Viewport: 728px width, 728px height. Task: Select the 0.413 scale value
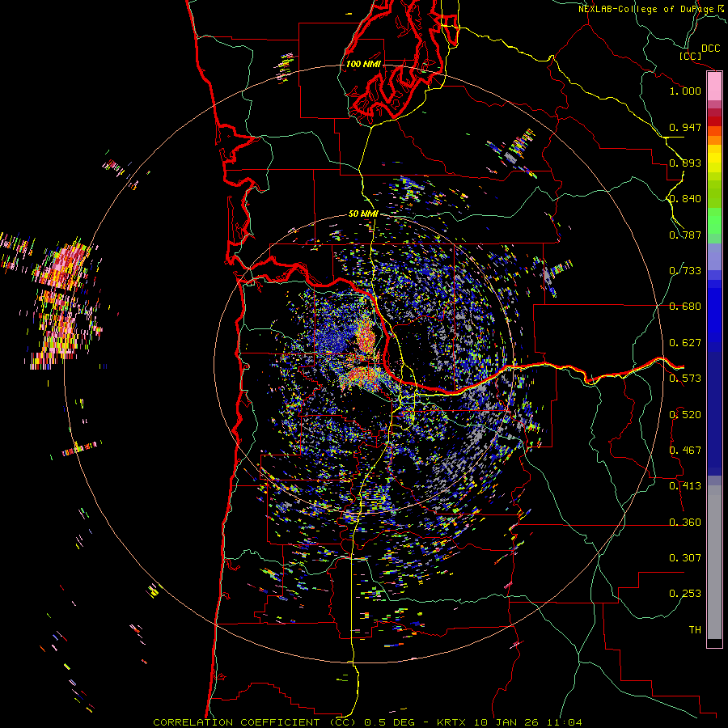point(685,486)
